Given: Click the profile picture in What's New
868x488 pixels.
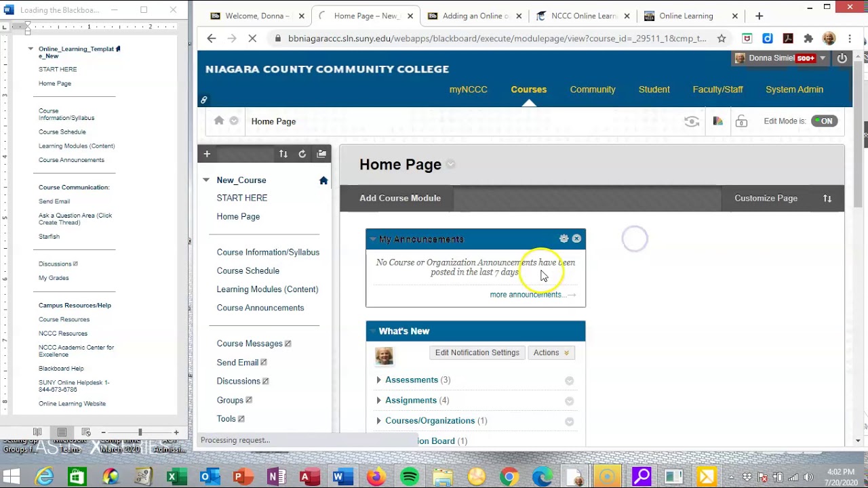Looking at the screenshot, I should (x=384, y=355).
